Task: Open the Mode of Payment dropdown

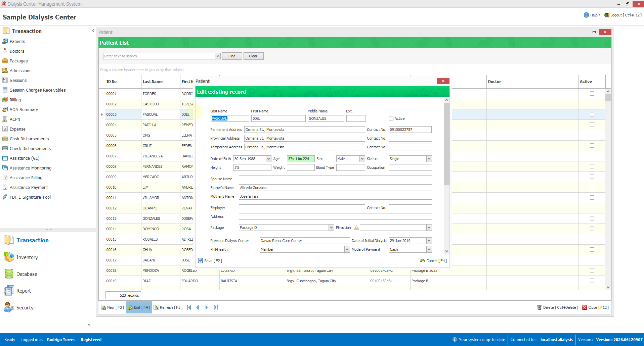Action: pos(429,249)
